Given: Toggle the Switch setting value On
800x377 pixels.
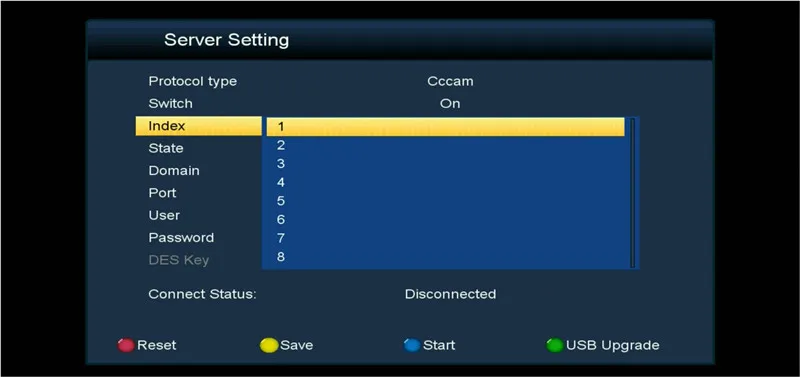Looking at the screenshot, I should coord(450,104).
